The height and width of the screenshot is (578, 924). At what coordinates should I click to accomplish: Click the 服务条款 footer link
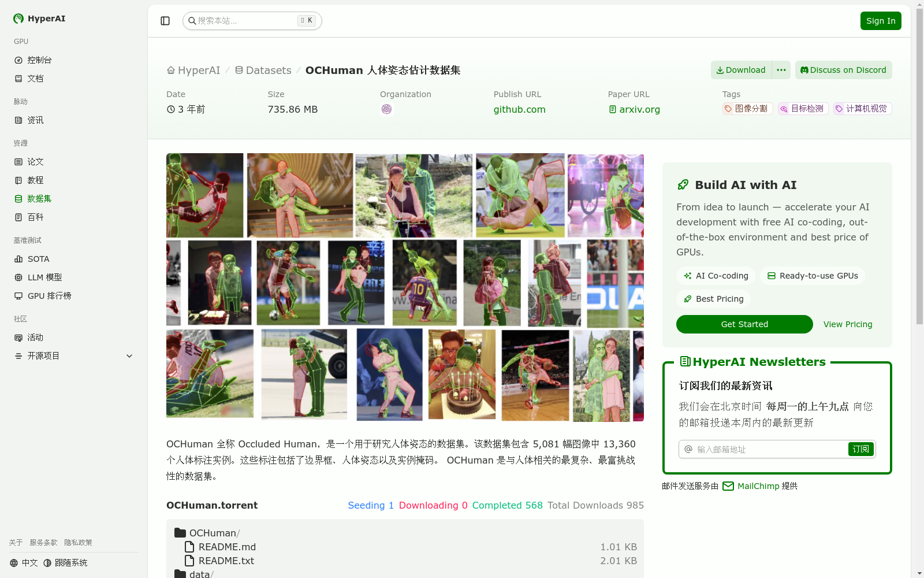point(43,543)
